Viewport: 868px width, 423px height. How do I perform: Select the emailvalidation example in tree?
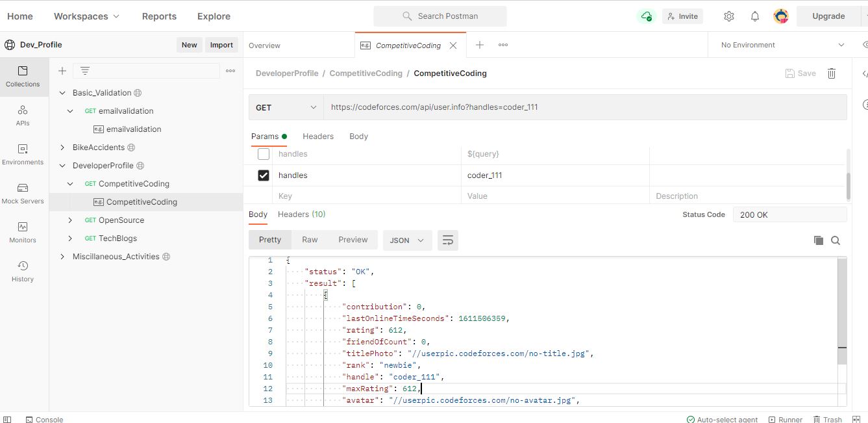134,129
